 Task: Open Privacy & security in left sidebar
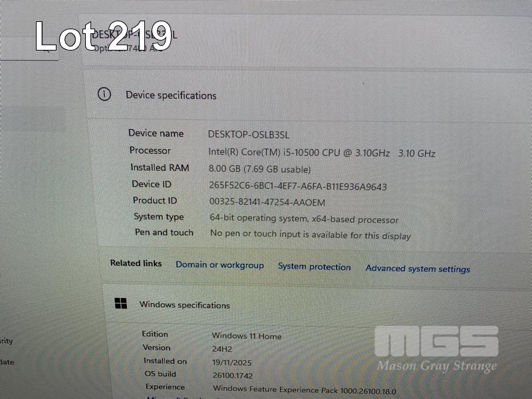[x=7, y=341]
